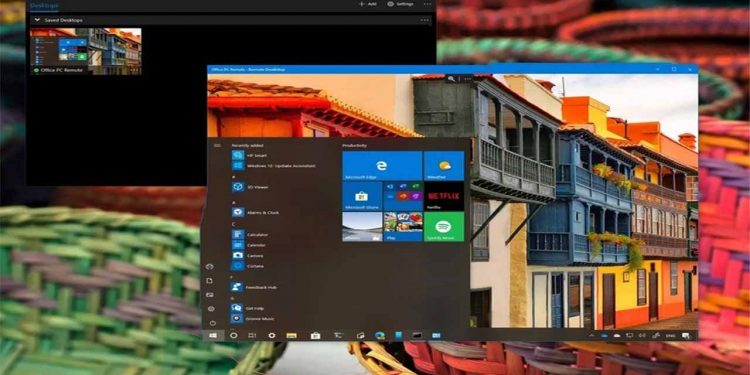Open volume icon in system tray

click(642, 336)
